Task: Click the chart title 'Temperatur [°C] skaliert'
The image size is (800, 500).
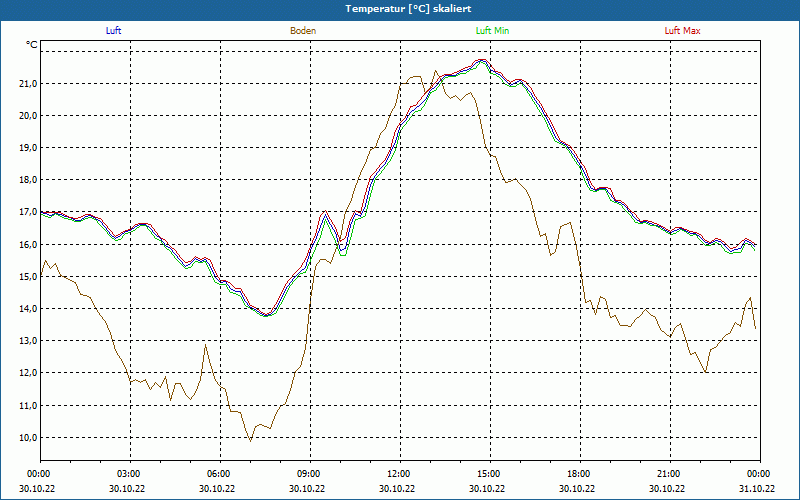Action: (x=408, y=9)
